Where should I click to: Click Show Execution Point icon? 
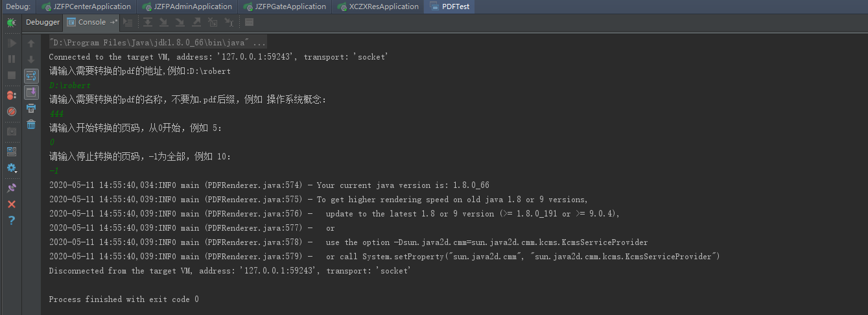coord(128,22)
